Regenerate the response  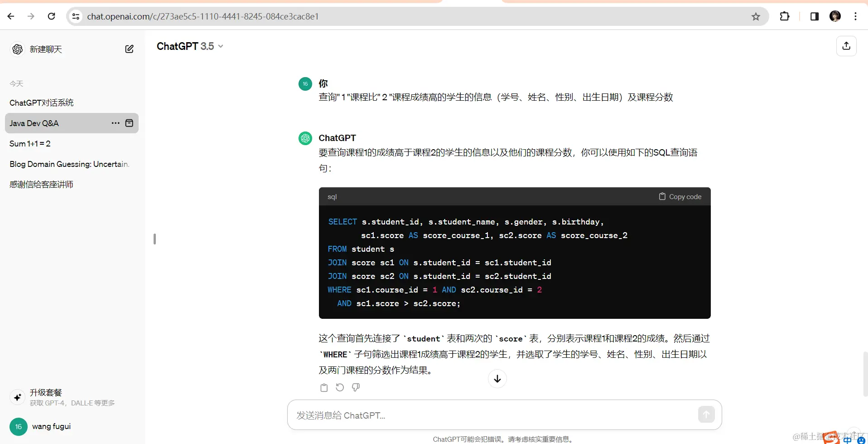tap(340, 387)
